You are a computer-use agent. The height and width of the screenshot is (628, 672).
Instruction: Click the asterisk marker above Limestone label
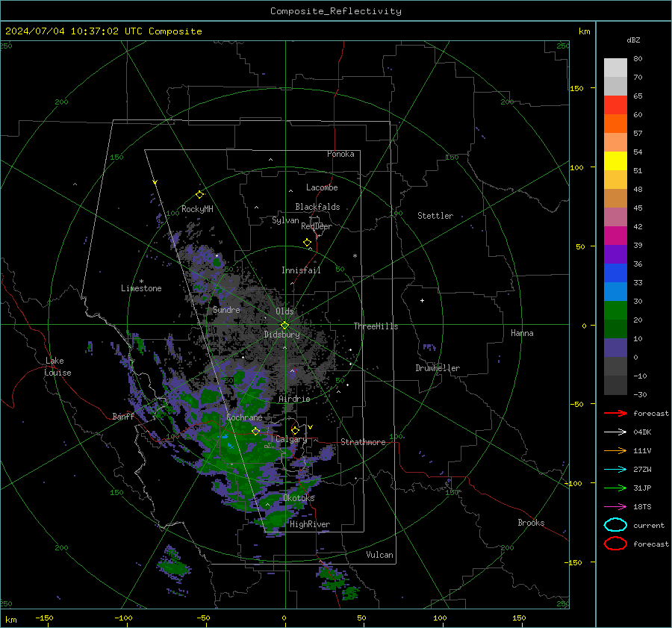[141, 282]
